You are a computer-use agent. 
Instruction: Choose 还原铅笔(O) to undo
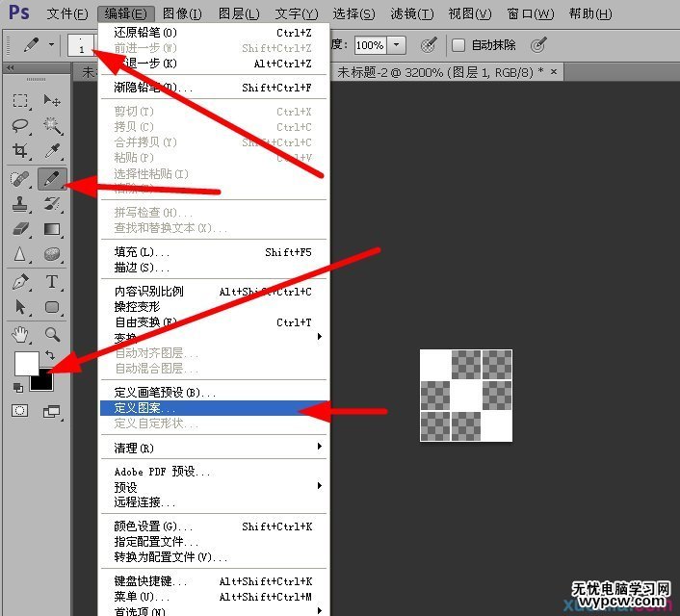point(213,33)
